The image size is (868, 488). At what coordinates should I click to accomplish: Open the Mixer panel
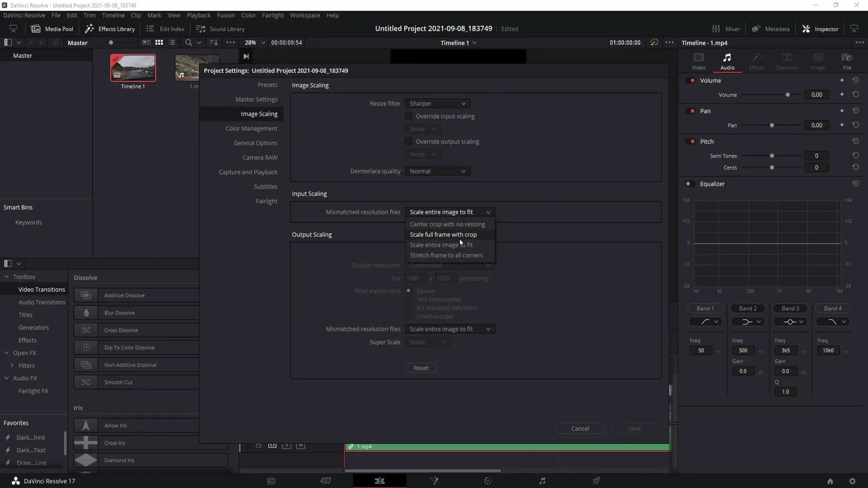(x=726, y=29)
